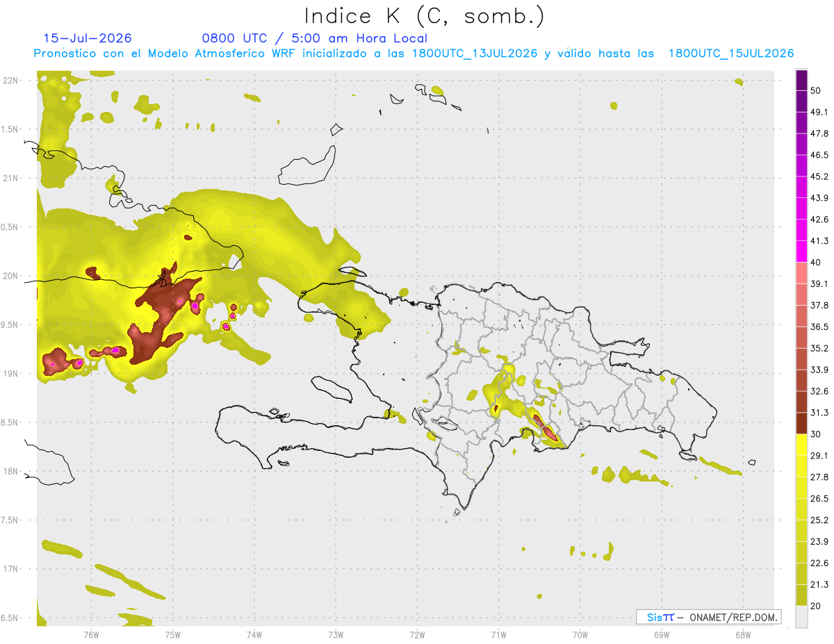Click the Indice K (C, somb.) title
Screen dimensions: 834x644
pos(425,17)
